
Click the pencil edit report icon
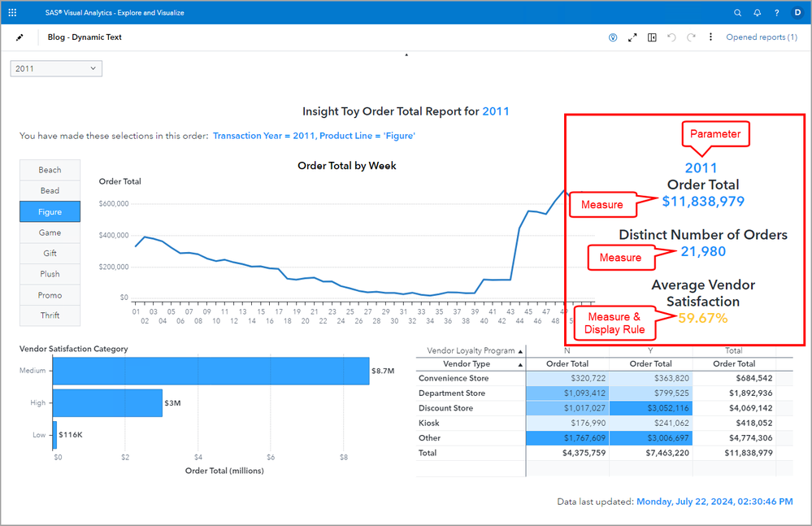(x=20, y=37)
